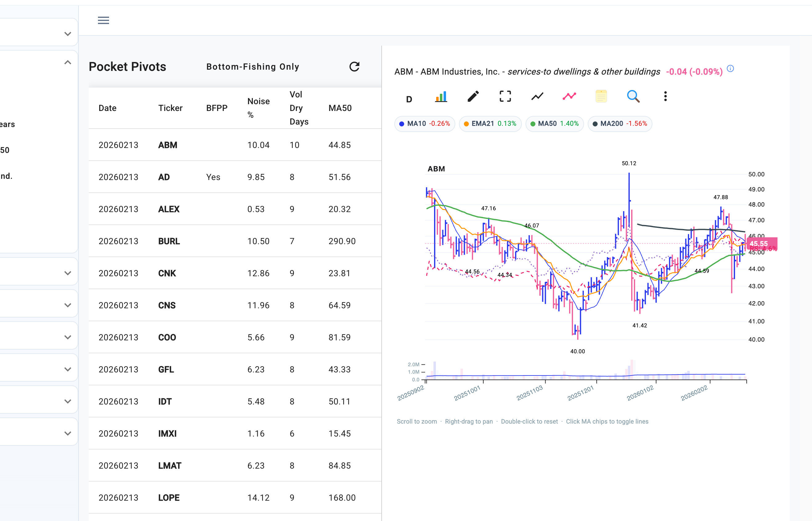Open the bar chart style icon
Screen dimensions: 812x521
tap(441, 96)
